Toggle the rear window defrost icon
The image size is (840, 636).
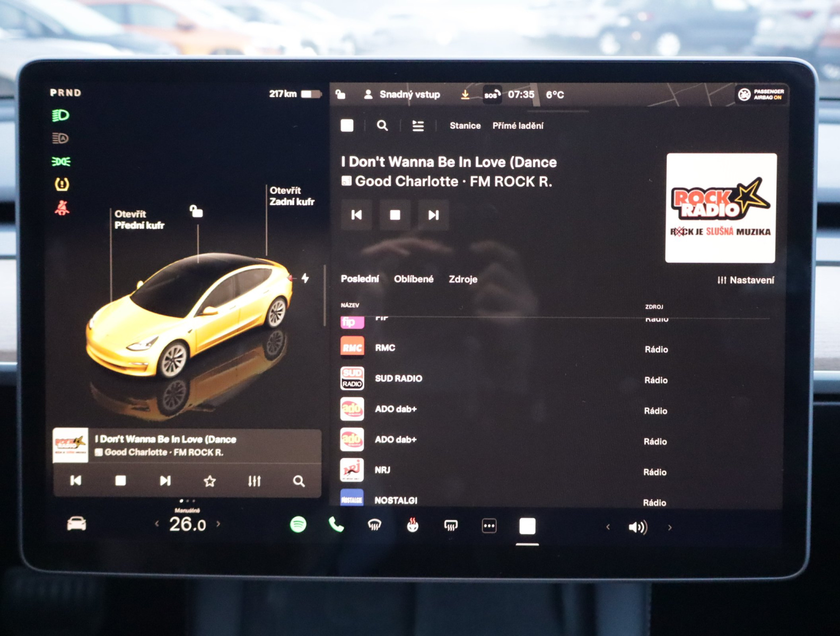pyautogui.click(x=451, y=526)
